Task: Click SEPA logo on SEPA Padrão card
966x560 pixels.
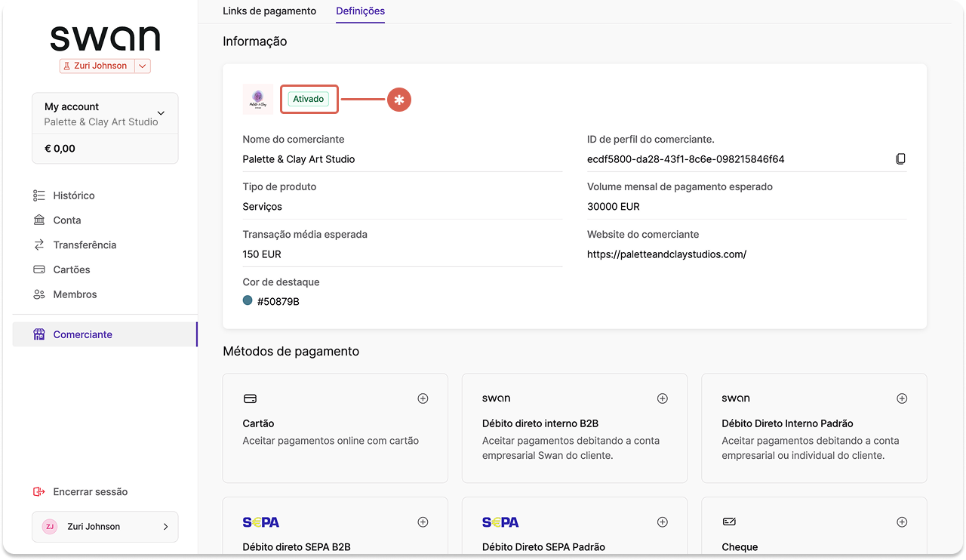Action: pos(500,522)
